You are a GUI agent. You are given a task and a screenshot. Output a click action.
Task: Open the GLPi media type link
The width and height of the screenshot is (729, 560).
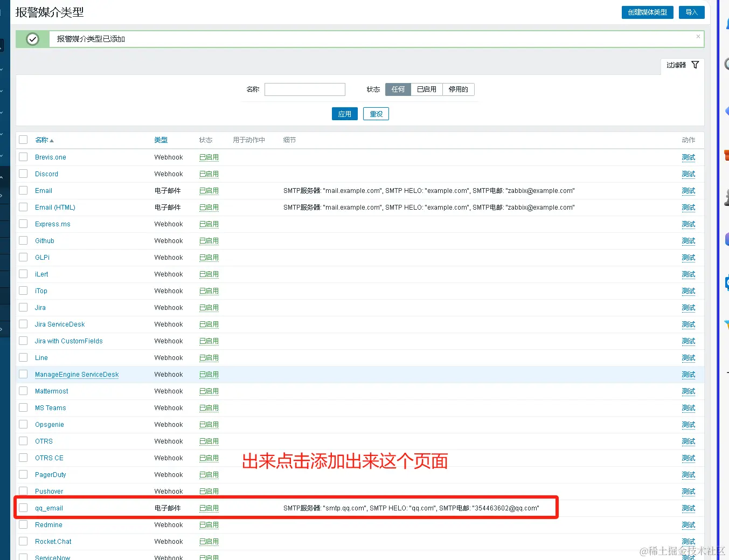[42, 258]
